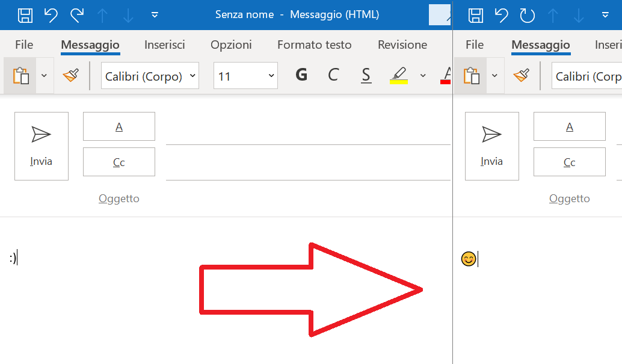Open File menu in the right window
The width and height of the screenshot is (622, 364).
click(475, 45)
